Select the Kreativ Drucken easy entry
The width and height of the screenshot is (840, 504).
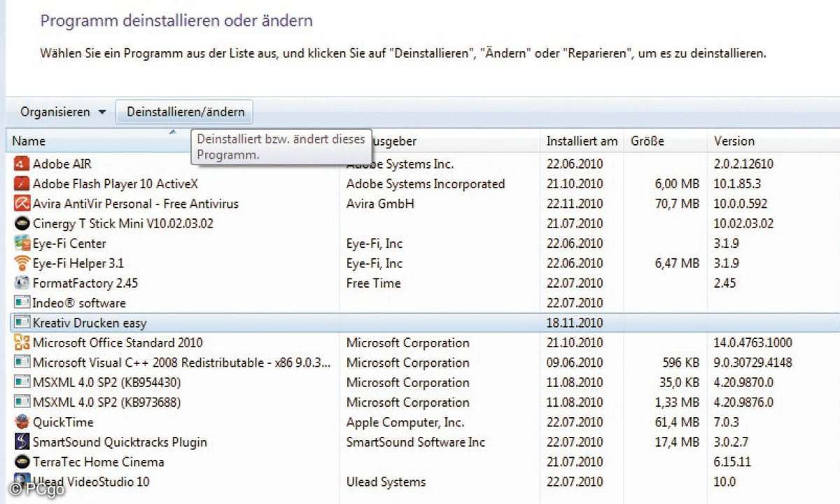point(90,323)
